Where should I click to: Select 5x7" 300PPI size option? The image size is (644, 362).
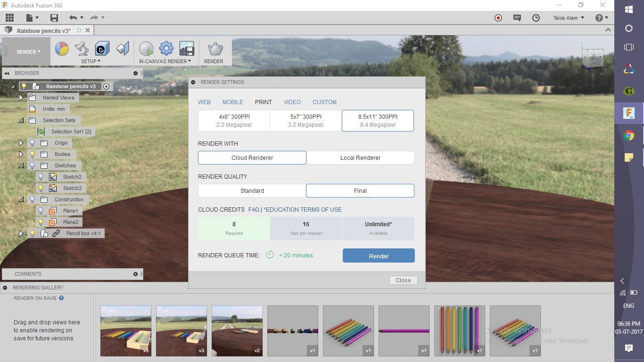coord(305,121)
